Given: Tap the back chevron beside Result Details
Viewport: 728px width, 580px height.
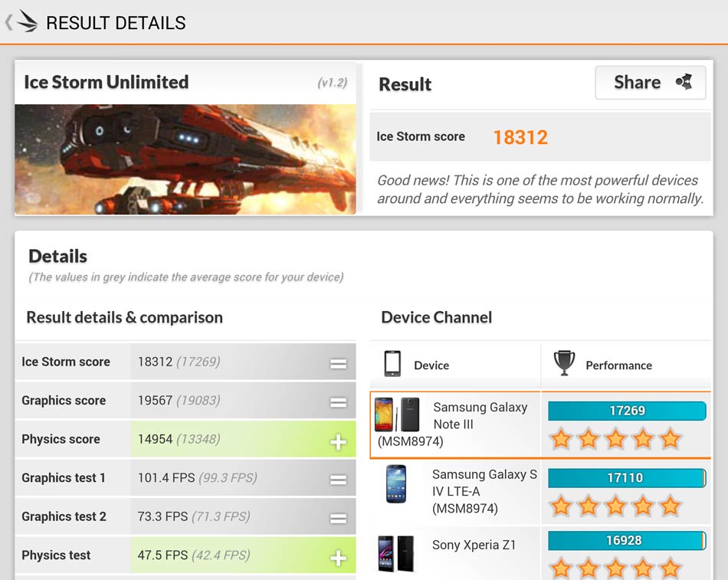Looking at the screenshot, I should (x=8, y=22).
